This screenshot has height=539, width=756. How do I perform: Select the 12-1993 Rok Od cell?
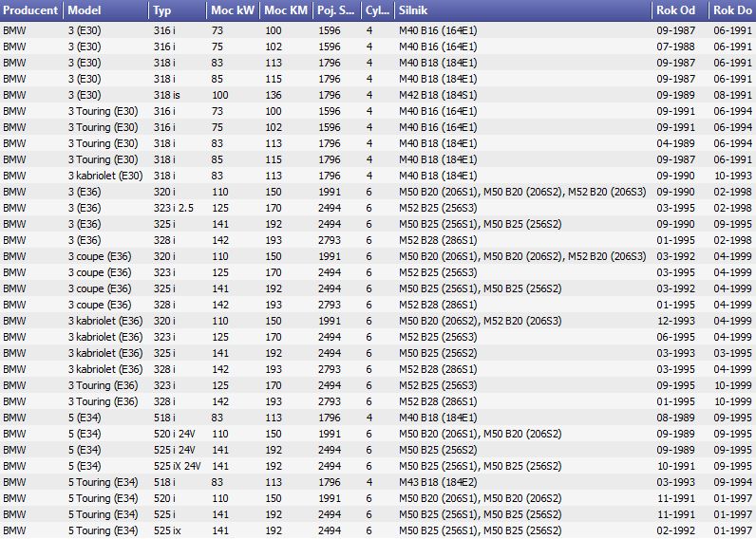click(x=675, y=321)
